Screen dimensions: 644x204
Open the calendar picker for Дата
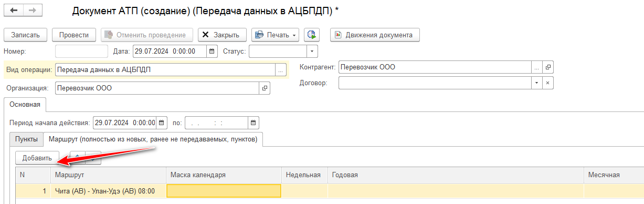(x=212, y=51)
